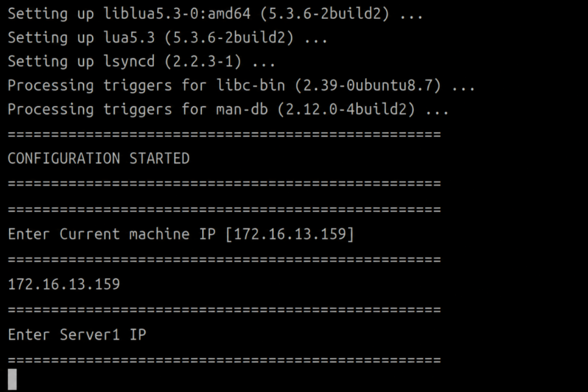Screen dimensions: 588x392
Task: Click the word 'CONFIGURATION' in the heading
Action: [x=64, y=158]
